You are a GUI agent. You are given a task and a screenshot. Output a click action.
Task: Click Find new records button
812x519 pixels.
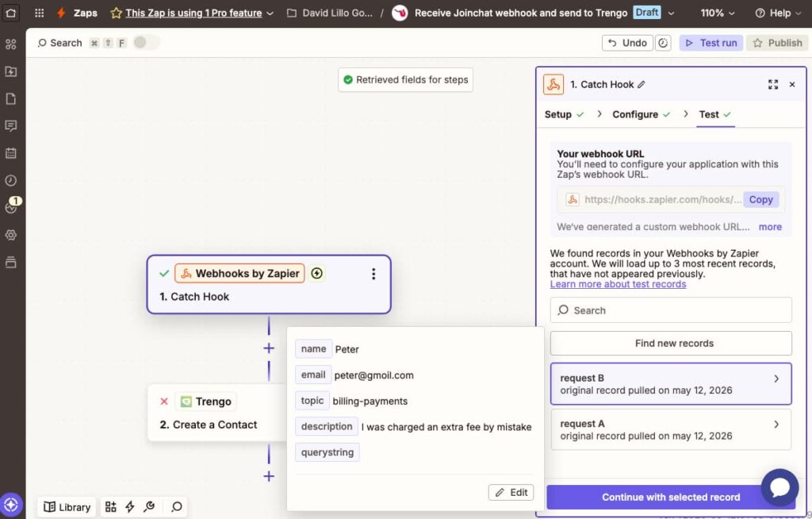(671, 344)
